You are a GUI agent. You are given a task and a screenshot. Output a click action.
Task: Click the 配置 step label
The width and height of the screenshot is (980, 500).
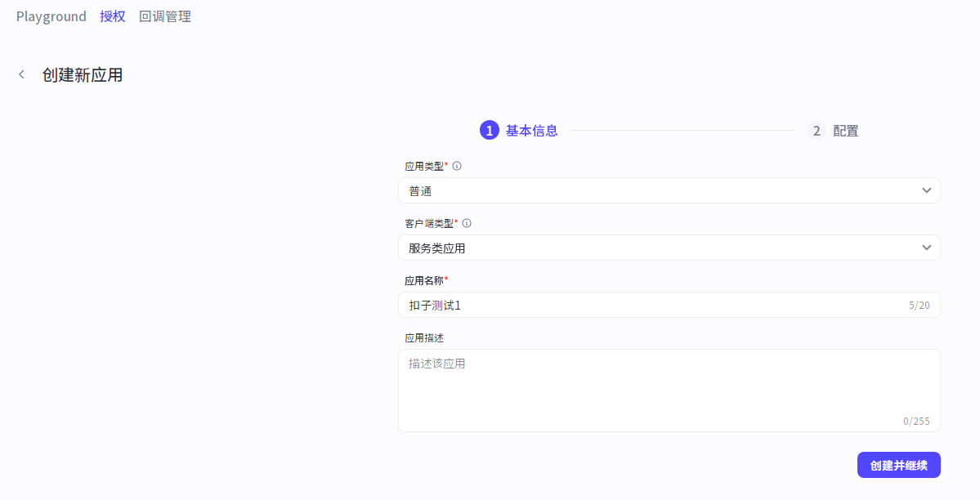tap(845, 131)
